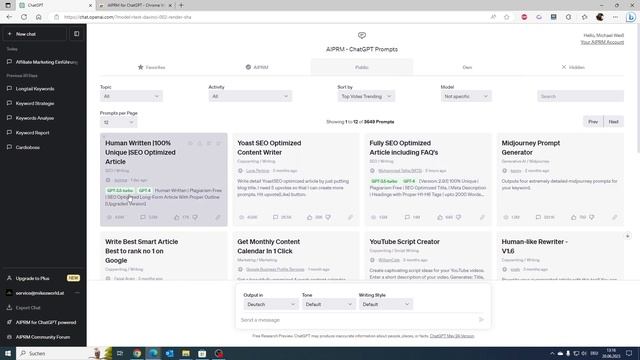Open Windows Start menu

(x=8, y=353)
